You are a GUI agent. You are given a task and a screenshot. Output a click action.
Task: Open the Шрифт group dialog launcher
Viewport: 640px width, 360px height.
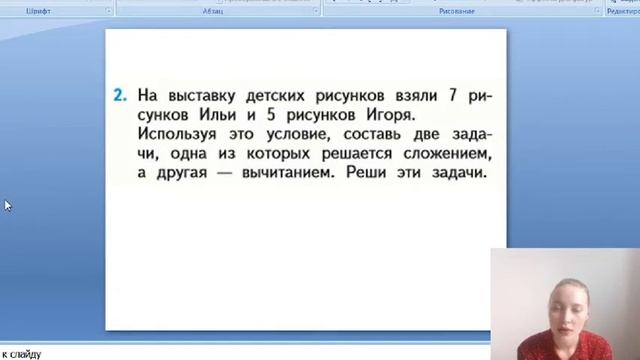[109, 11]
